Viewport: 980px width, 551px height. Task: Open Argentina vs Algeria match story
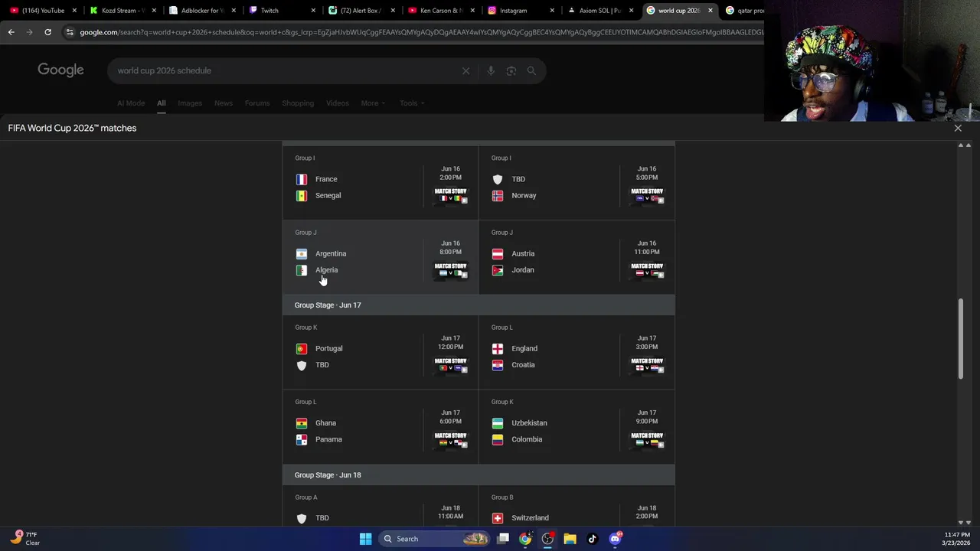coord(451,269)
